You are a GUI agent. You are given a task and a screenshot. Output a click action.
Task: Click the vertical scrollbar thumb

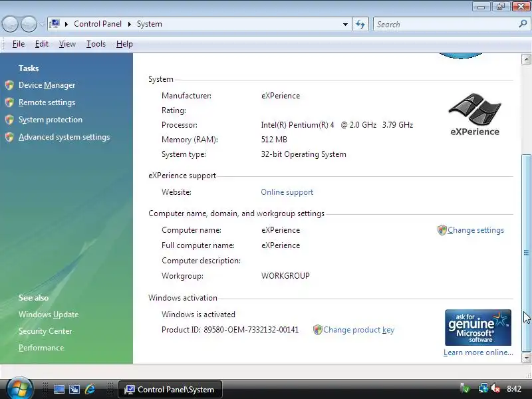point(526,253)
